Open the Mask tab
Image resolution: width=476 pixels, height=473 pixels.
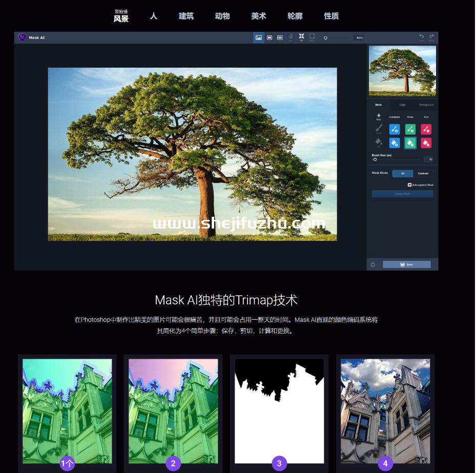point(379,105)
